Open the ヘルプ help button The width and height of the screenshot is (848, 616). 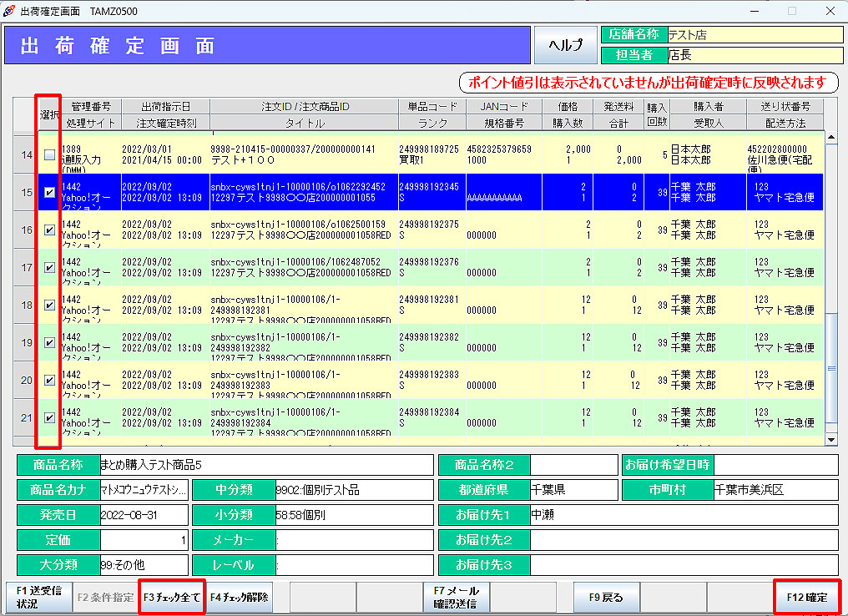point(565,45)
